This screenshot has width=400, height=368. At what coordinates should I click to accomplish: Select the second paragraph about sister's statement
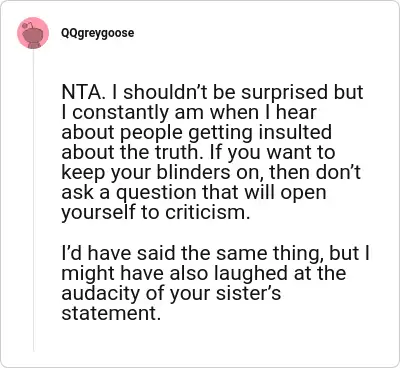pyautogui.click(x=215, y=283)
